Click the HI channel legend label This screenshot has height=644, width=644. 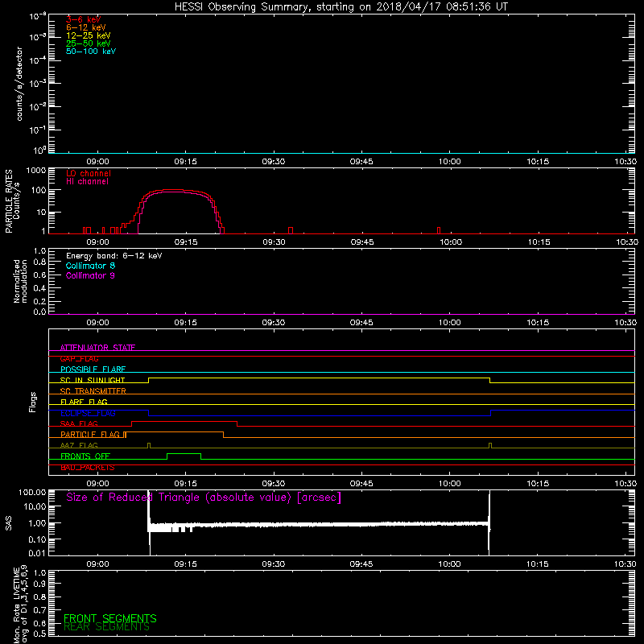point(87,181)
